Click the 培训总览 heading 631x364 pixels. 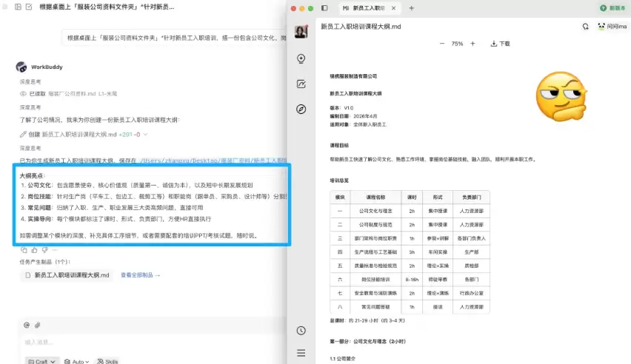(339, 181)
